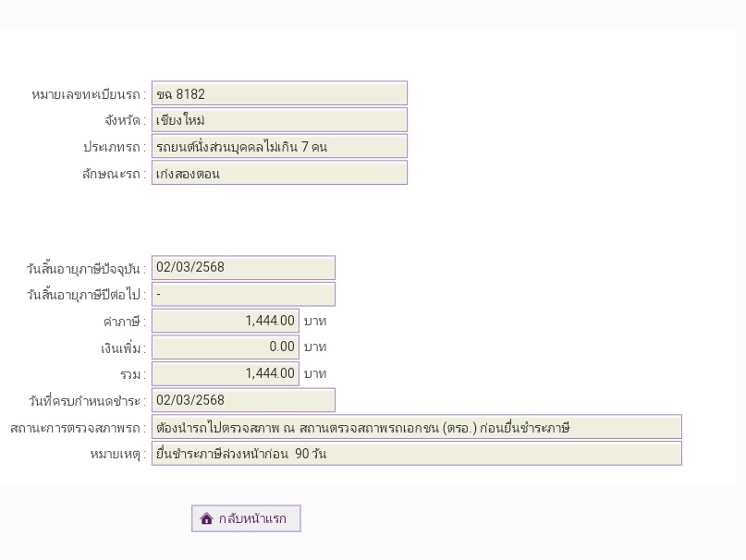The width and height of the screenshot is (746, 560).
Task: Click the label จังหวัด
Action: 125,121
